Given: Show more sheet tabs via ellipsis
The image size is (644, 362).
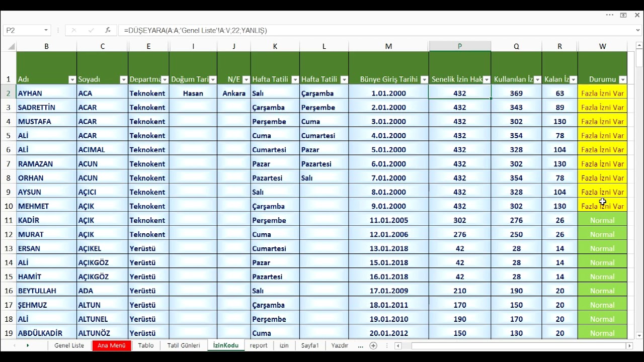Looking at the screenshot, I should [360, 345].
